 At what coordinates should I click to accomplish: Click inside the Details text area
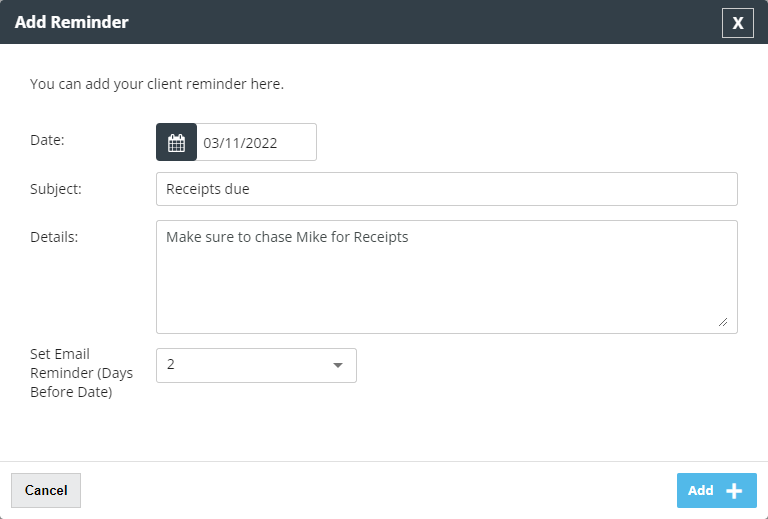447,277
